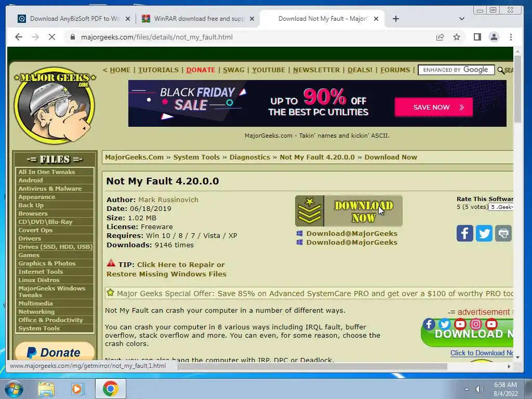Open the Drivers category
532x399 pixels.
pyautogui.click(x=30, y=238)
